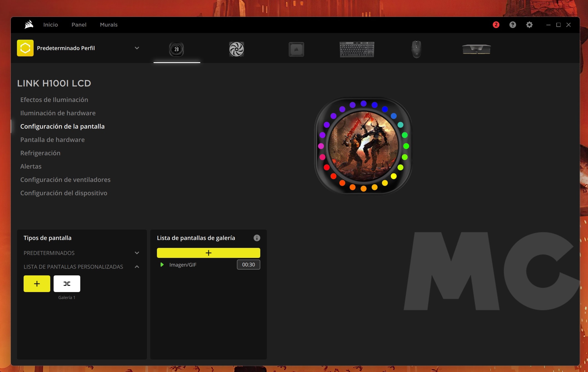Viewport: 588px width, 372px height.
Task: Select the keyboard device icon
Action: (357, 49)
